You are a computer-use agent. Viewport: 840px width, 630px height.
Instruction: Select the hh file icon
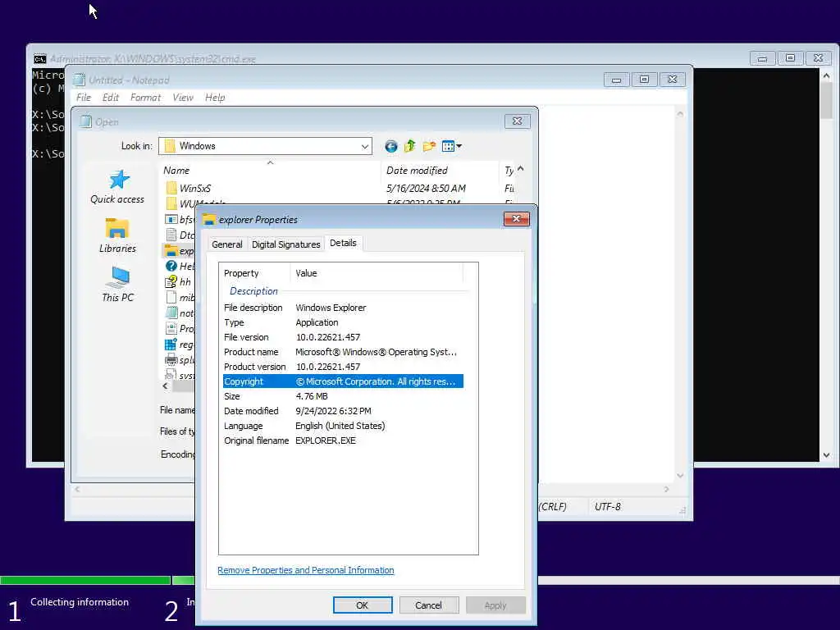click(171, 281)
